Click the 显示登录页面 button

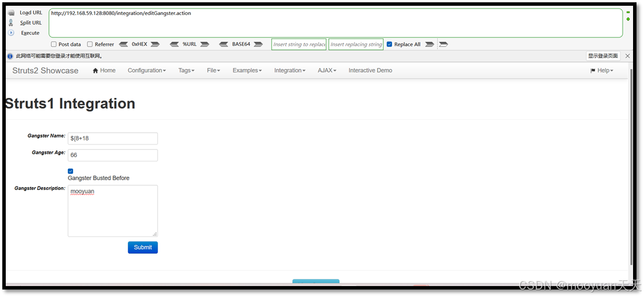[x=603, y=56]
